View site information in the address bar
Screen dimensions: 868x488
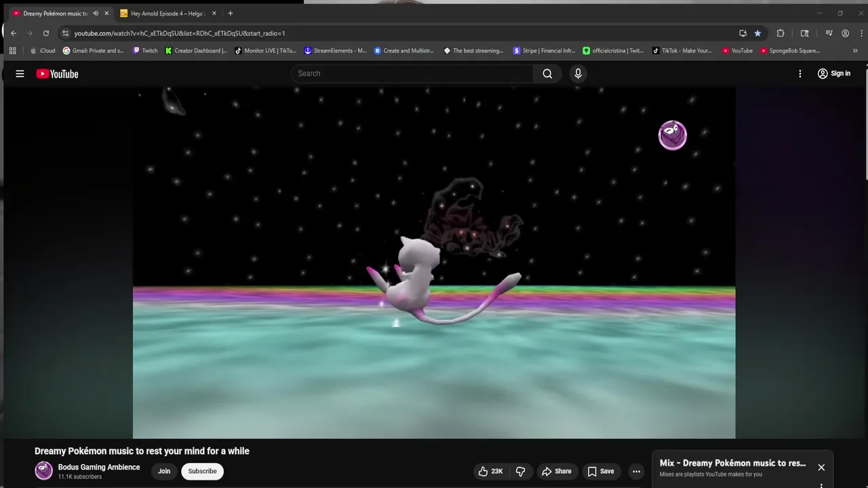(65, 33)
